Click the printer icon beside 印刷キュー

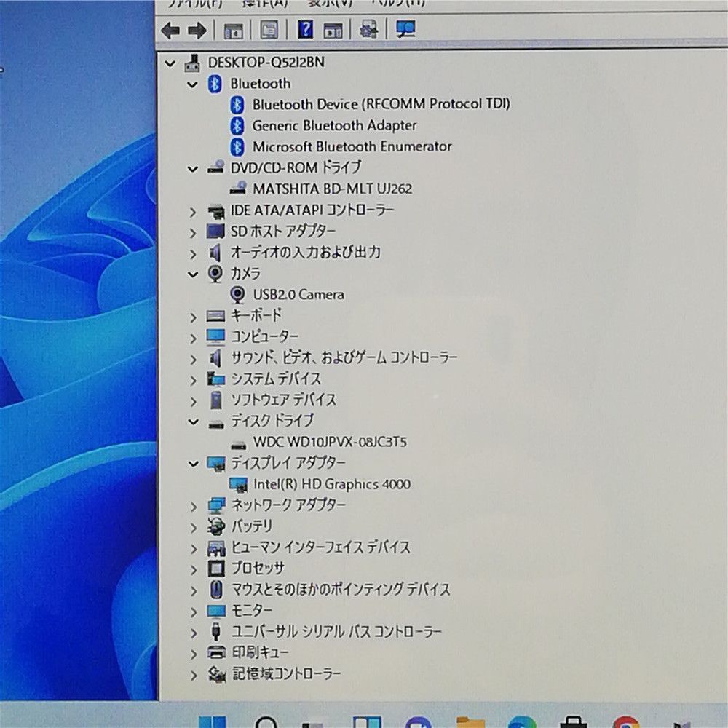point(216,653)
